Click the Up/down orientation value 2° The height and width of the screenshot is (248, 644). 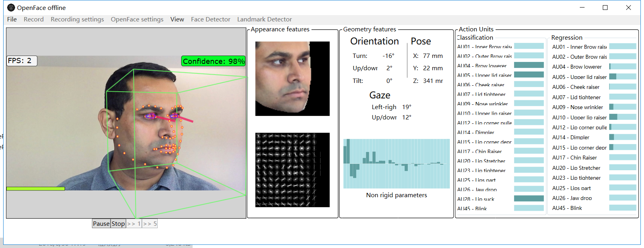(x=389, y=68)
